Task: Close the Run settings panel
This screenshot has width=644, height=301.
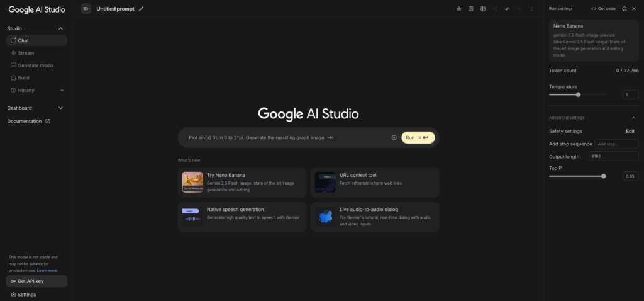Action: (634, 9)
